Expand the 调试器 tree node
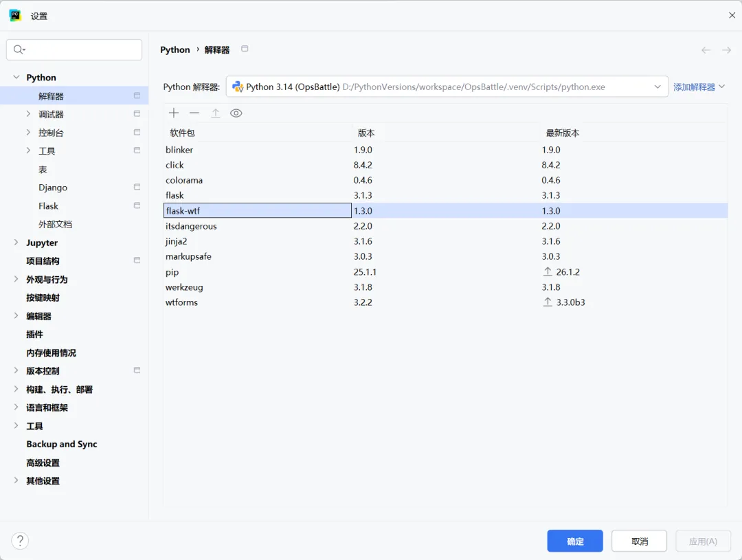 pos(28,114)
